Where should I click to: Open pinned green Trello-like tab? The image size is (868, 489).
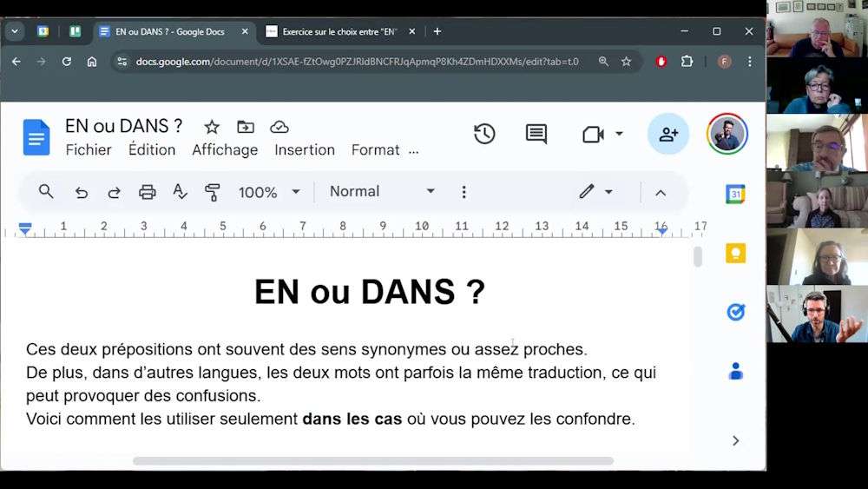(76, 31)
